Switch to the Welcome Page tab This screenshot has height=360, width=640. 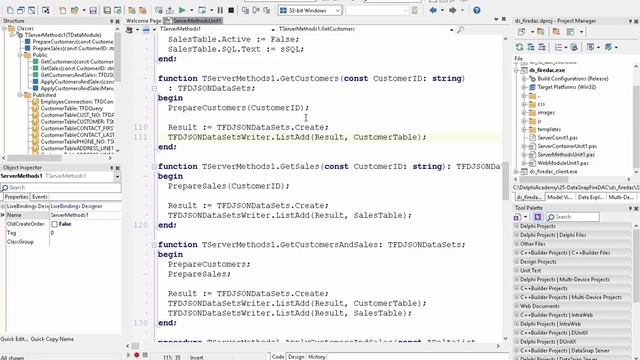143,21
